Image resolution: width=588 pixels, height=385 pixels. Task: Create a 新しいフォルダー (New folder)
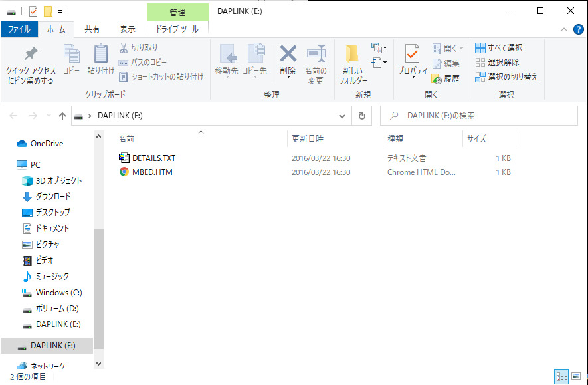pyautogui.click(x=353, y=64)
